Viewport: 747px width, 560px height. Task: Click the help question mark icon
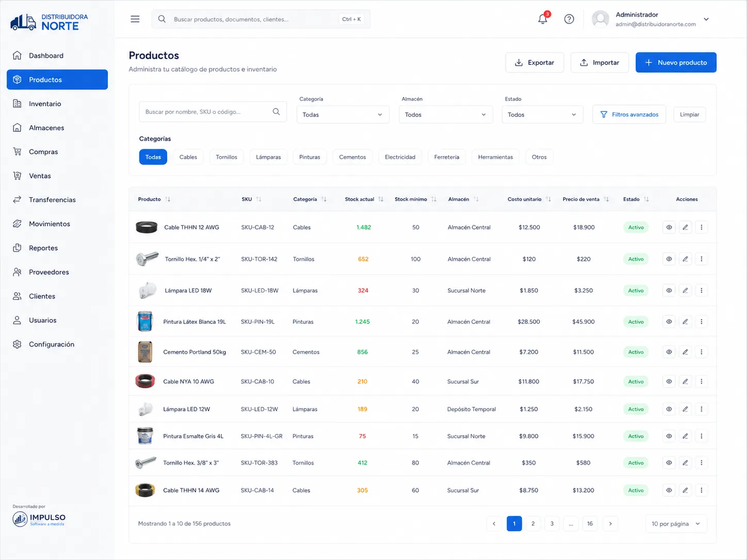point(569,19)
